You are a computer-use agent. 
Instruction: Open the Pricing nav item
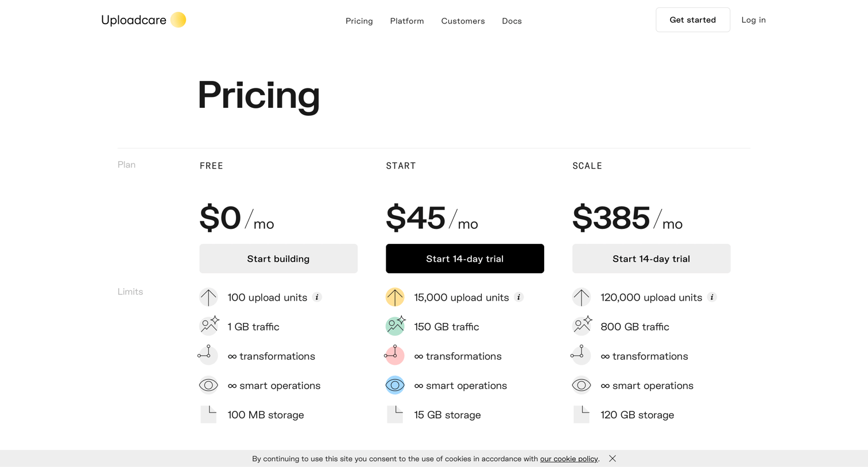point(359,21)
